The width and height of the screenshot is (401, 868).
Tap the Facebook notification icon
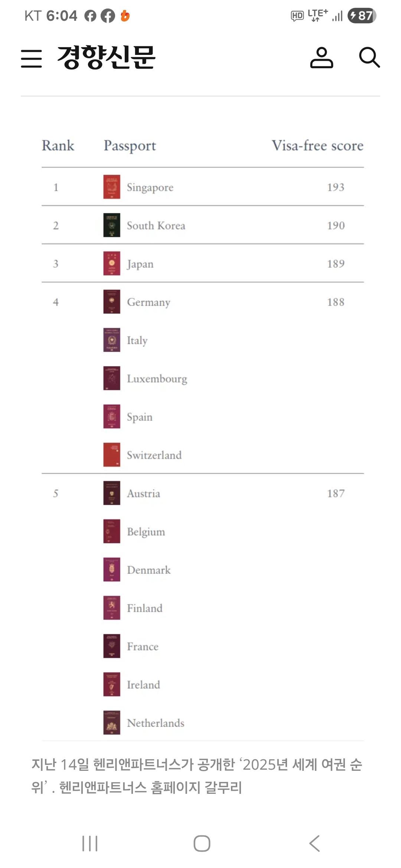[x=108, y=16]
